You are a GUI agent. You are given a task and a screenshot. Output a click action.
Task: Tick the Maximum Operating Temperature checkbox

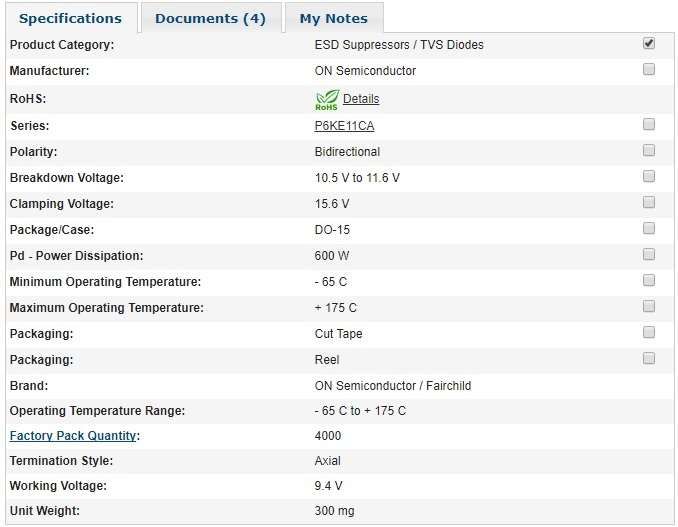click(x=649, y=306)
